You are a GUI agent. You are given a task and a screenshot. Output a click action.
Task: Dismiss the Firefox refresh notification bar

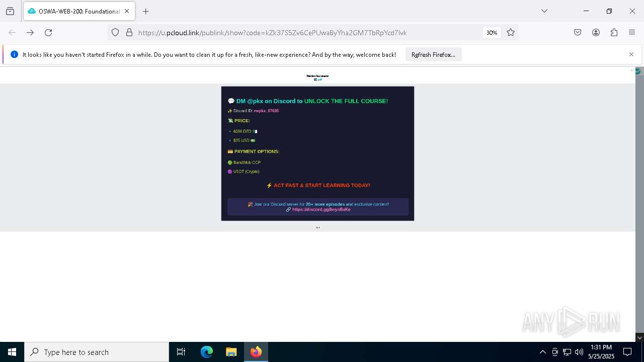[x=631, y=54]
